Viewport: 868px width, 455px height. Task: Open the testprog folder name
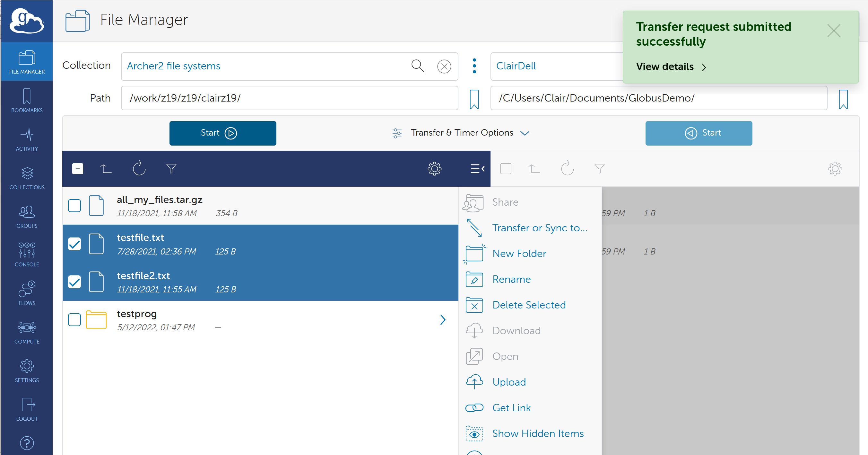pos(136,314)
